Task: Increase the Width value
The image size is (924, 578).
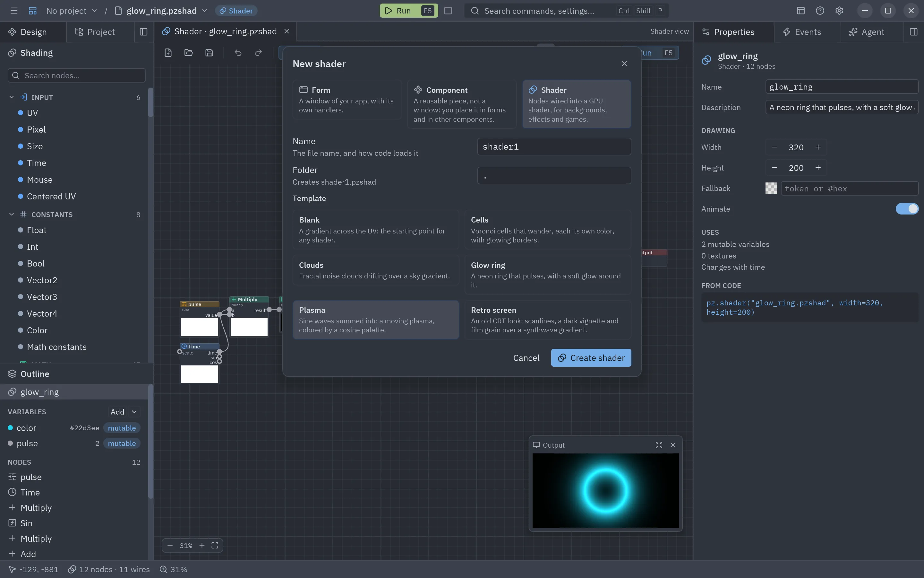Action: click(818, 147)
